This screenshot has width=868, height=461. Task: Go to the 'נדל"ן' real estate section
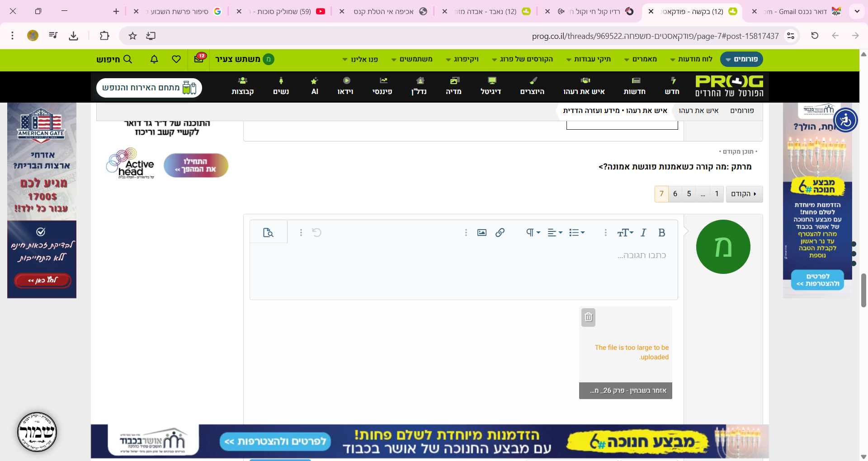(419, 86)
